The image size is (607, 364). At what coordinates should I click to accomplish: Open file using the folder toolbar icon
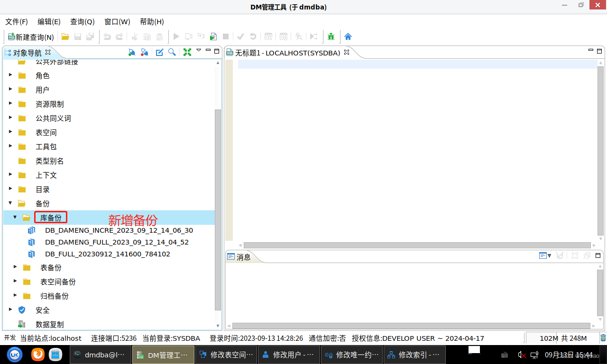point(65,36)
